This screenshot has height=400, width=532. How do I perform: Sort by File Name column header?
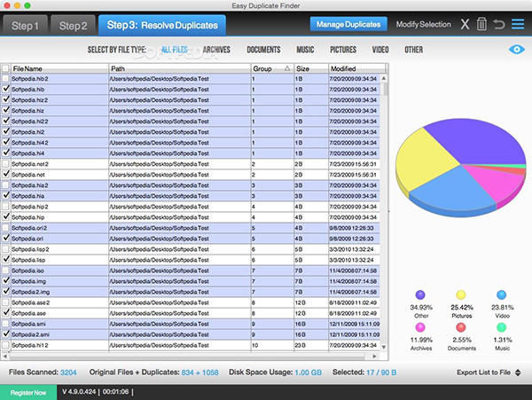click(59, 68)
